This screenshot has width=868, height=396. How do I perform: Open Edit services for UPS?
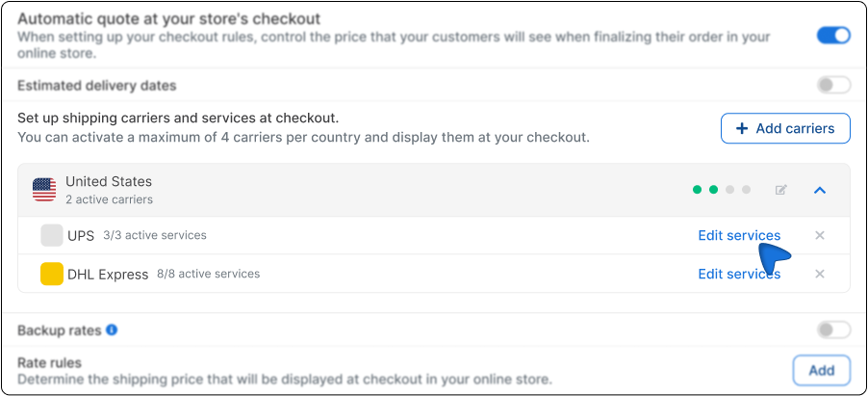(x=738, y=235)
